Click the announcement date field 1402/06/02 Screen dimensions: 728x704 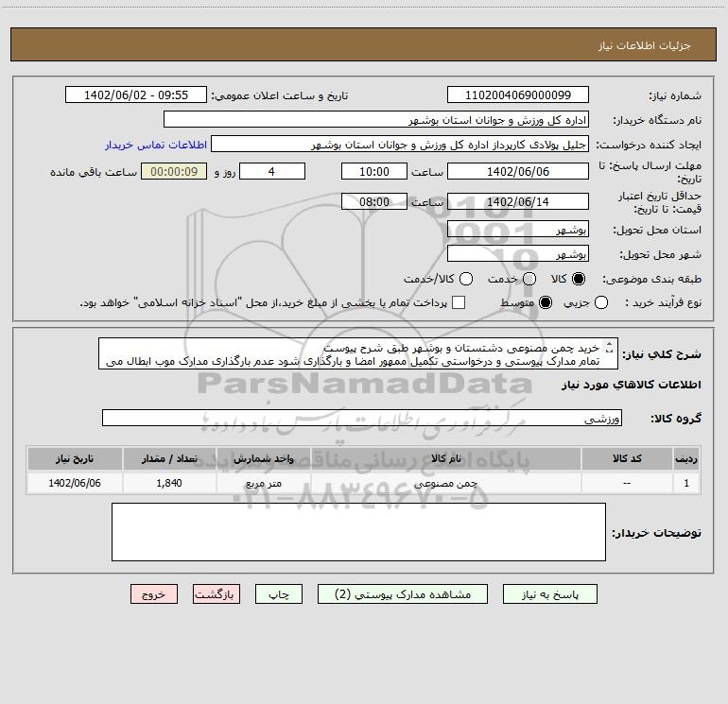click(x=136, y=94)
